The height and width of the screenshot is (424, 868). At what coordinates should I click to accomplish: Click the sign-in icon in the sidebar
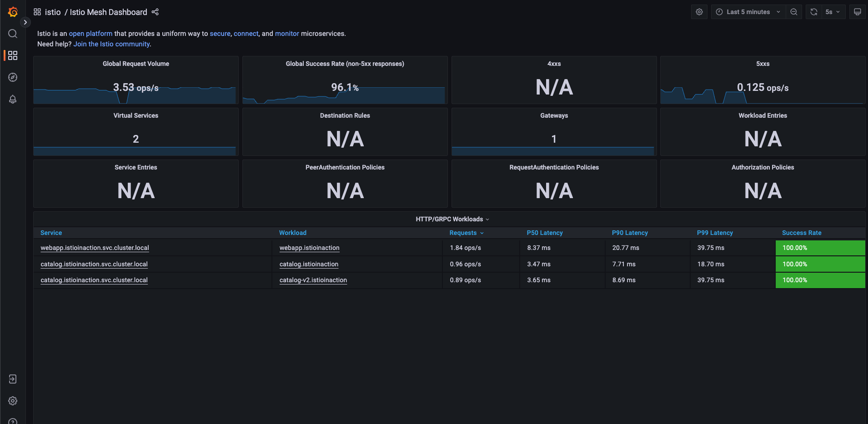(13, 379)
